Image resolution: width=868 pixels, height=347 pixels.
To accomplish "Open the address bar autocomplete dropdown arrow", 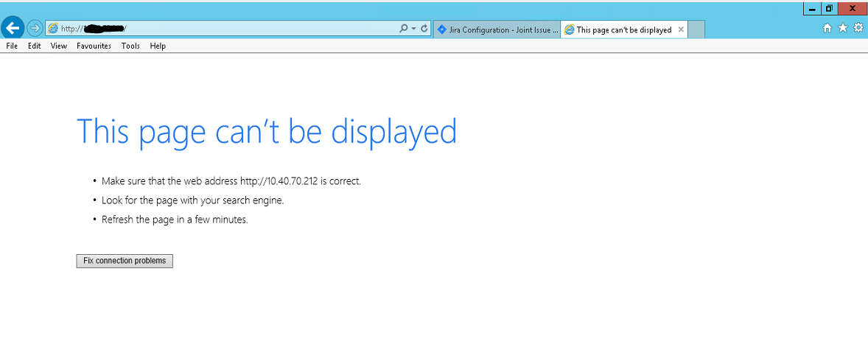I will 413,28.
